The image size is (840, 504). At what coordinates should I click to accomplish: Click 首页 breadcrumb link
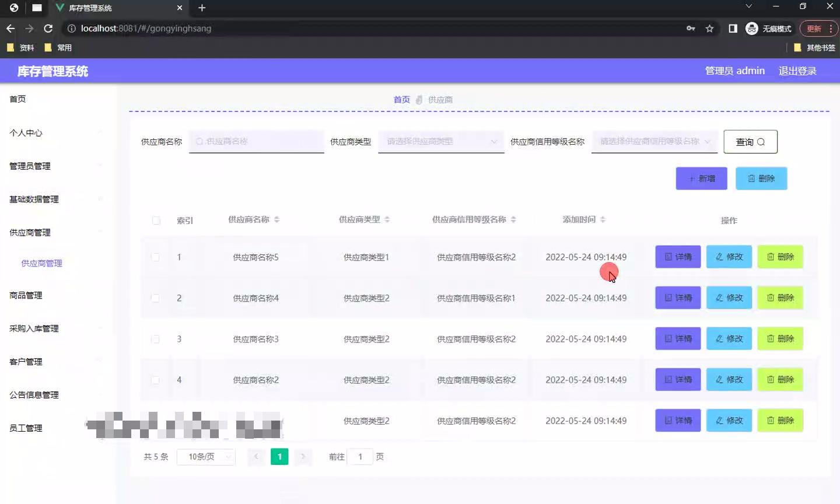click(x=401, y=100)
